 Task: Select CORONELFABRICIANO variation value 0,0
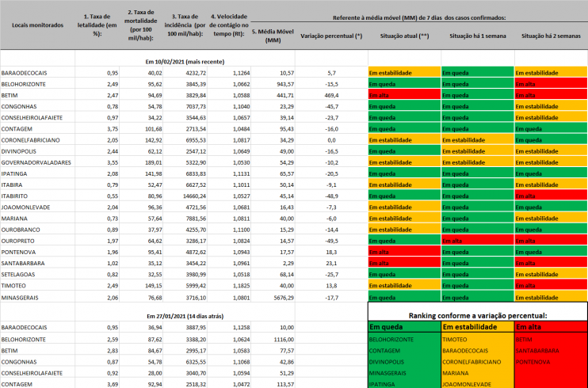coord(331,140)
